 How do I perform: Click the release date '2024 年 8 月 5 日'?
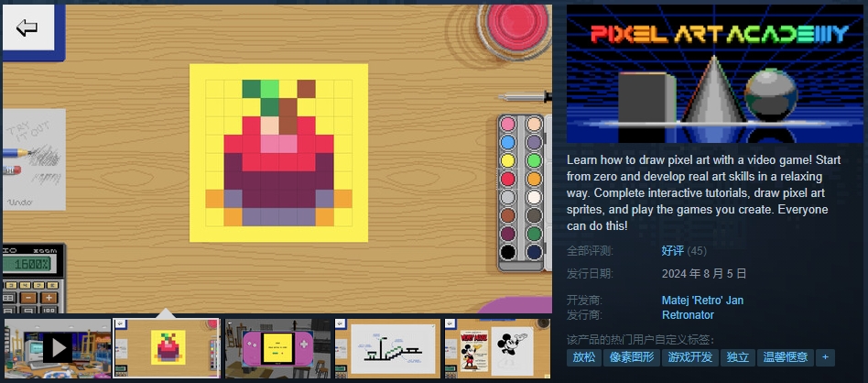click(x=704, y=273)
